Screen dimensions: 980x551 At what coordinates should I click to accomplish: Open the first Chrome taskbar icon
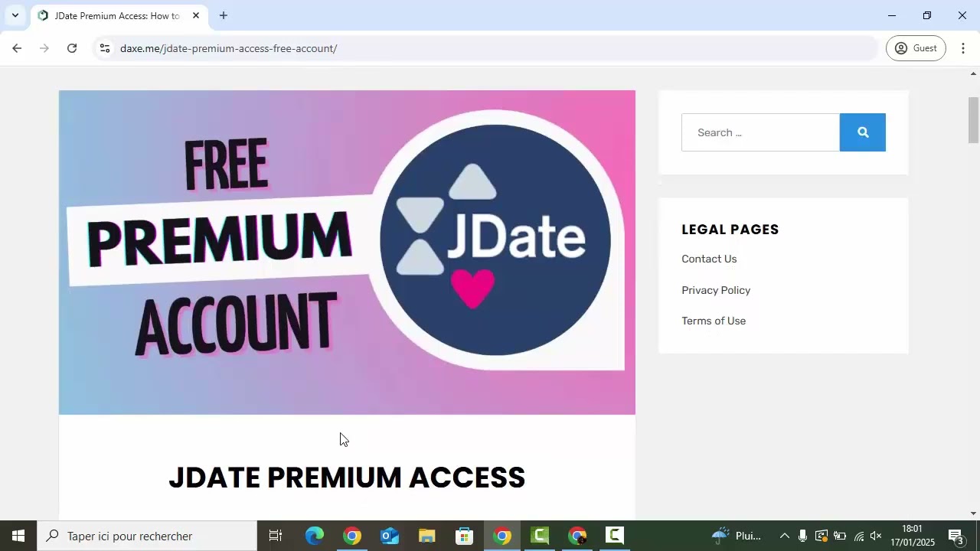click(x=352, y=536)
